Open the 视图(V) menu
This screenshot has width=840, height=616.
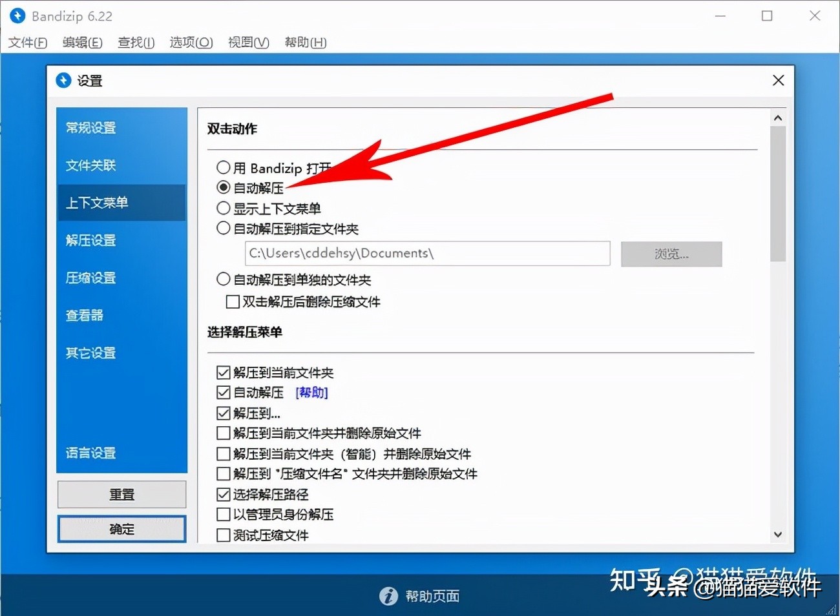click(248, 43)
